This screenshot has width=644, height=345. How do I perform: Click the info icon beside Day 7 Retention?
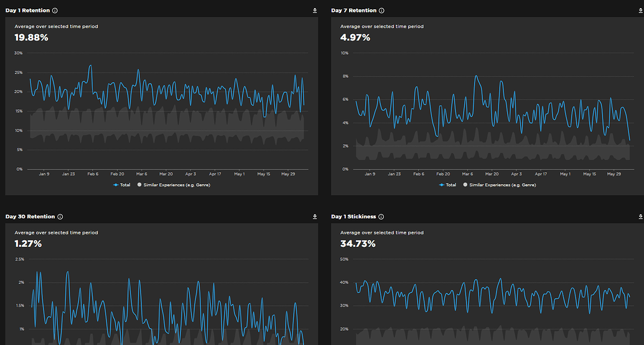click(381, 11)
